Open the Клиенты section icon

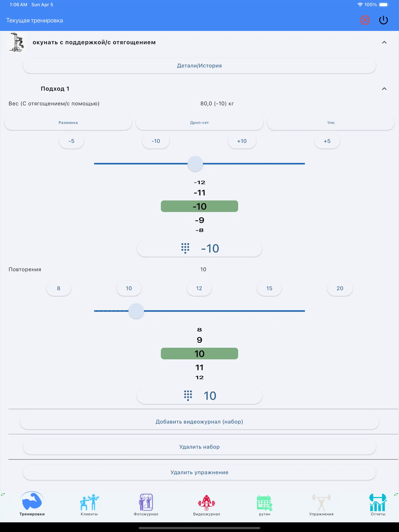[x=89, y=502]
